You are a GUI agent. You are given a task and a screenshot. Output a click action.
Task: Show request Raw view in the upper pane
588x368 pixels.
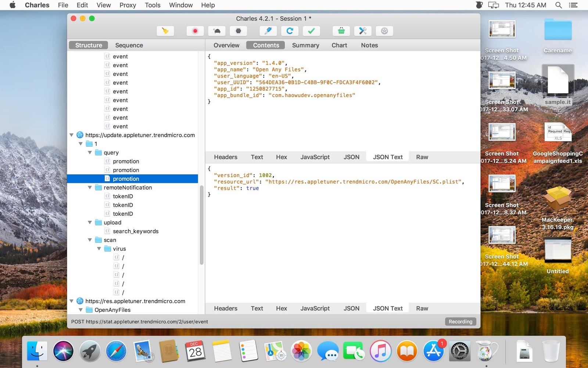[422, 157]
